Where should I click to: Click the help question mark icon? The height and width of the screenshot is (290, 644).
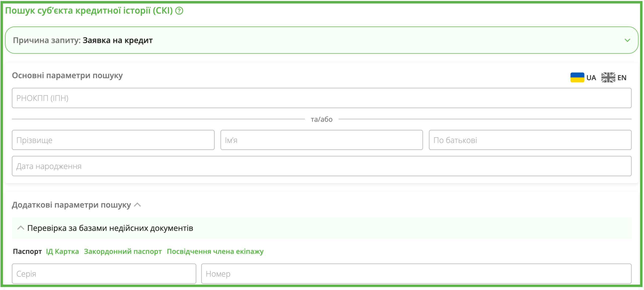pos(179,11)
